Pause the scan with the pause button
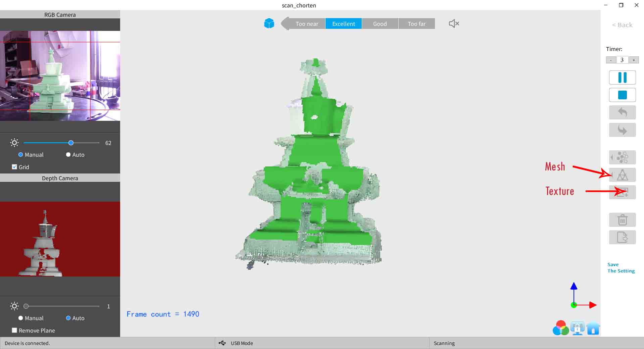Screen dimensions: 644x349 (622, 78)
